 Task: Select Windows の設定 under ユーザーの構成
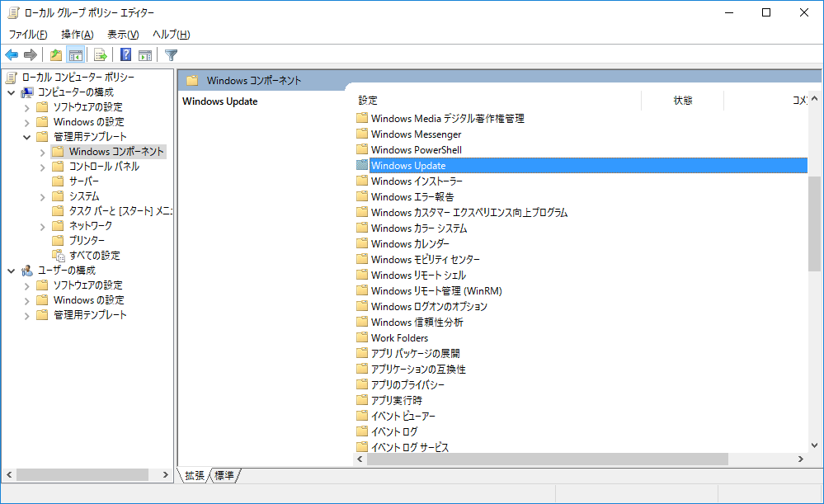(x=89, y=300)
